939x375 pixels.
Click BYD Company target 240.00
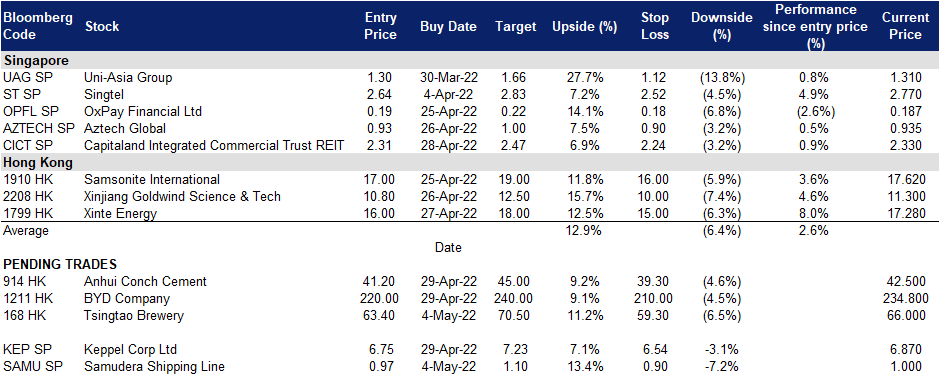511,298
